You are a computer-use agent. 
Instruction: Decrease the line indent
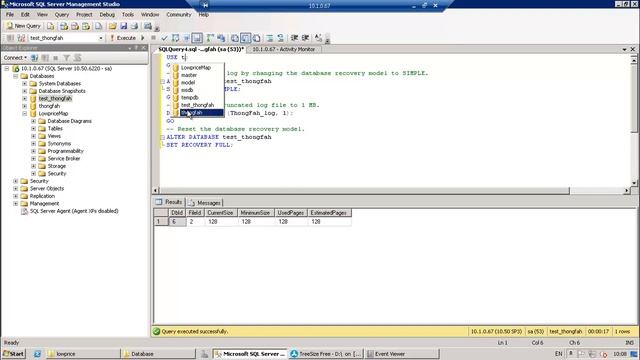pyautogui.click(x=294, y=38)
